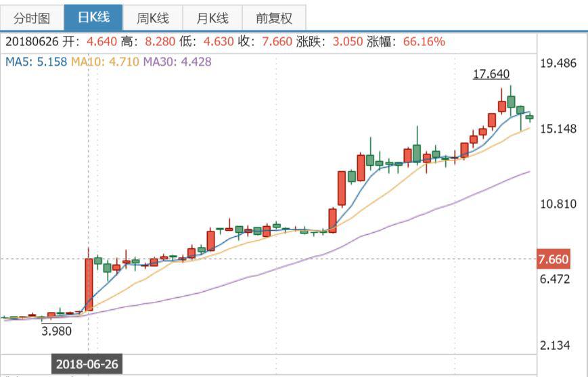Click the 3.980 low price label
This screenshot has height=377, width=588.
point(56,331)
